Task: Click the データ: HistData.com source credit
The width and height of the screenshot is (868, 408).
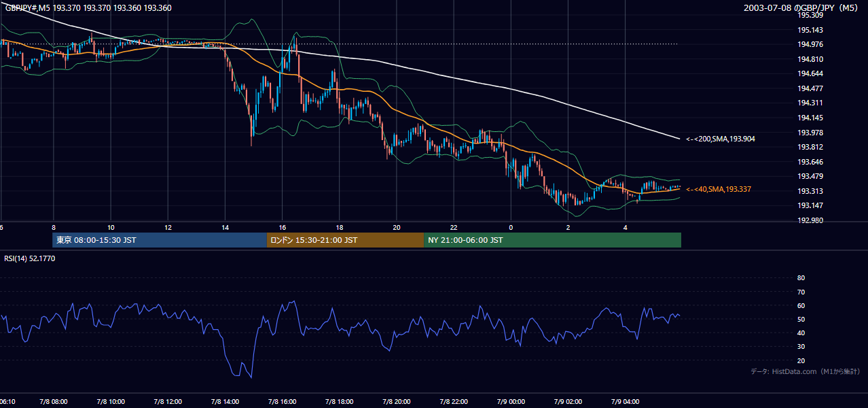Action: coord(805,372)
